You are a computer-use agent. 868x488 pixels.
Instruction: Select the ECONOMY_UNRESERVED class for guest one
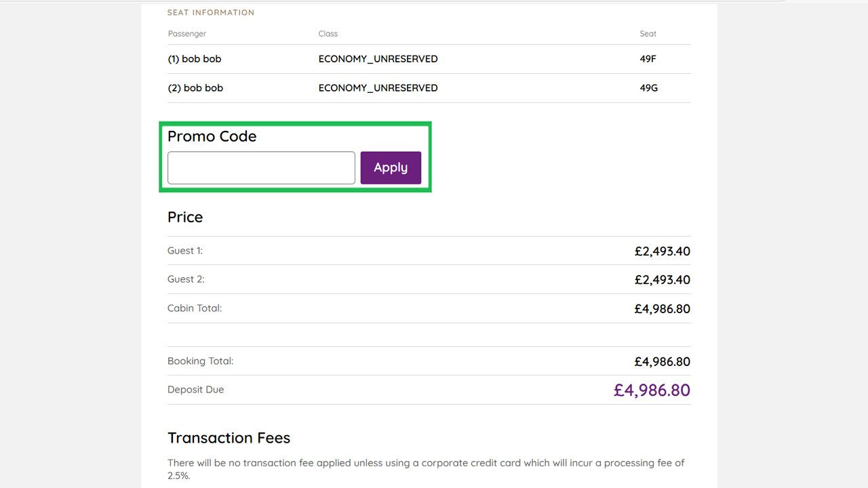tap(378, 59)
